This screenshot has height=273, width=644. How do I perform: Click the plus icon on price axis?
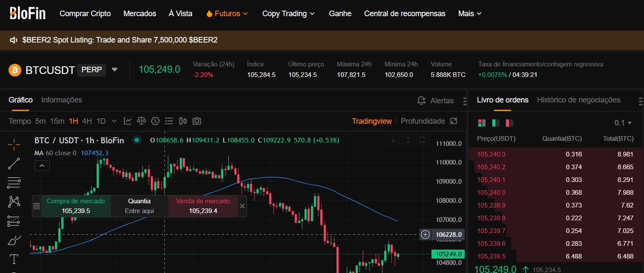[x=425, y=234]
